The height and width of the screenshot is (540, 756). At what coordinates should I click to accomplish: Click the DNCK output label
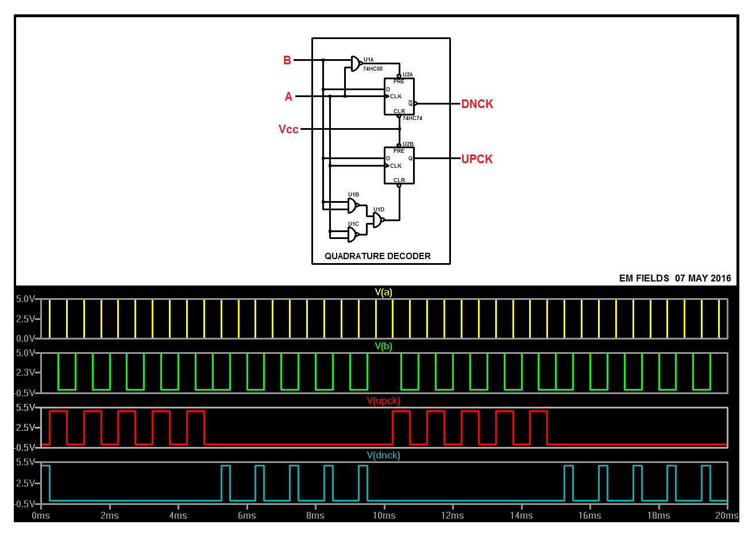pos(477,104)
